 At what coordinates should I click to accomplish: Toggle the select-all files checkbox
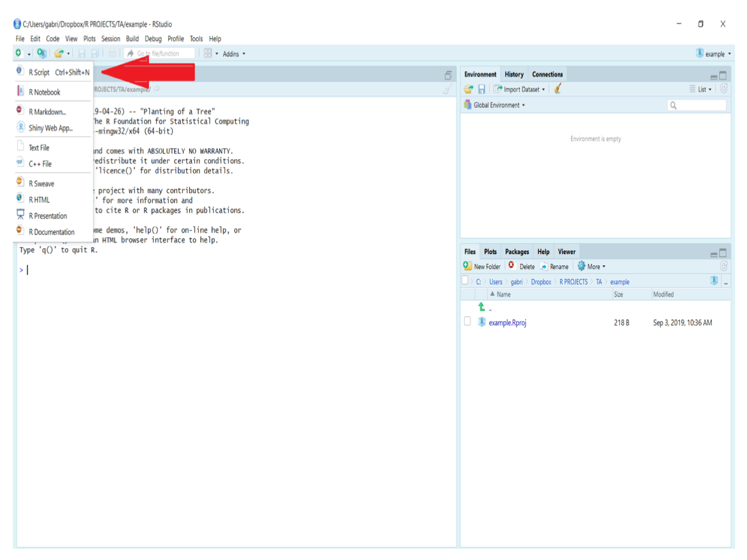[465, 281]
